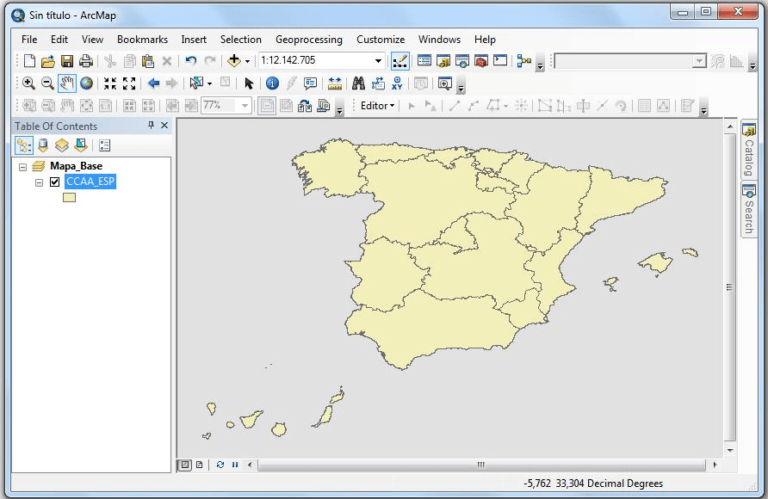Open the Catalog window icon in toolbar
The image size is (768, 499).
tap(443, 61)
